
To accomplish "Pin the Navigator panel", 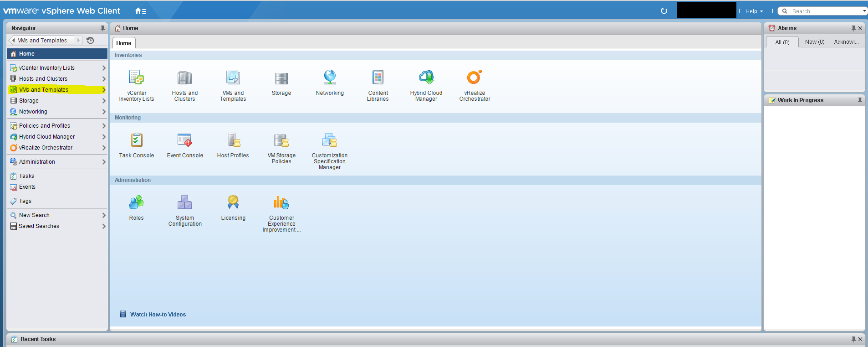I will click(102, 28).
